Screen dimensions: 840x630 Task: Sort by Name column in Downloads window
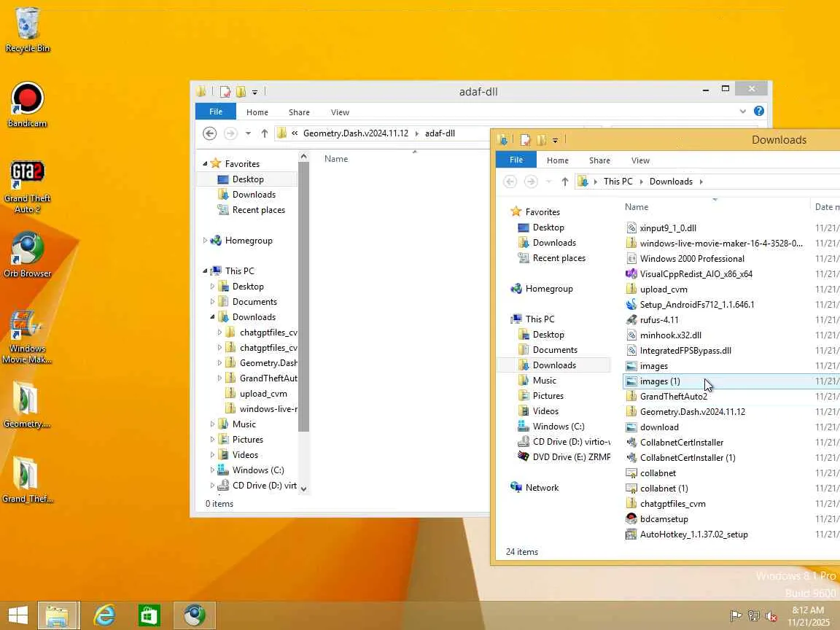pos(636,207)
